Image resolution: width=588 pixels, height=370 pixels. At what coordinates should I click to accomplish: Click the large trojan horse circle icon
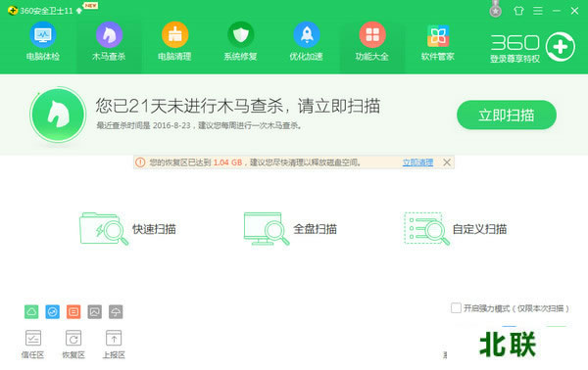coord(58,115)
